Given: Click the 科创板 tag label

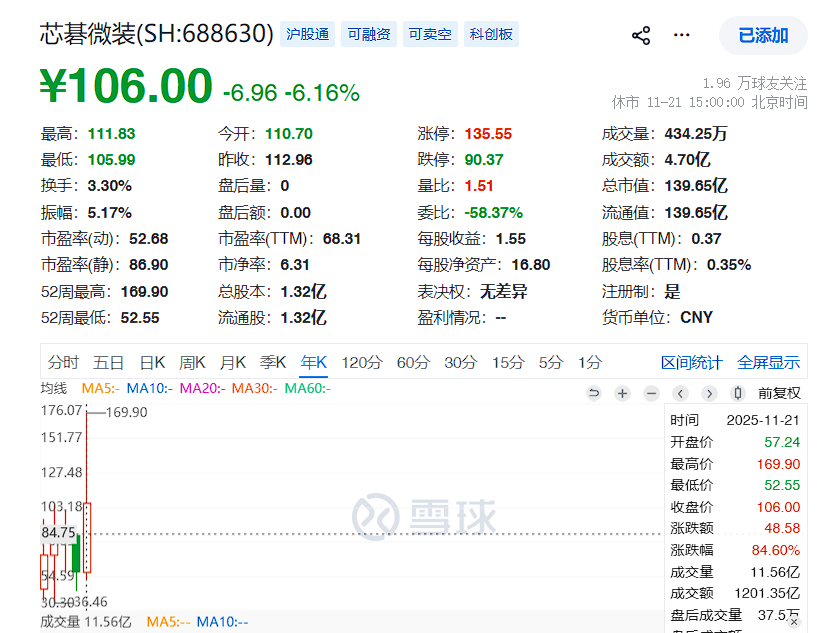Looking at the screenshot, I should pos(491,34).
